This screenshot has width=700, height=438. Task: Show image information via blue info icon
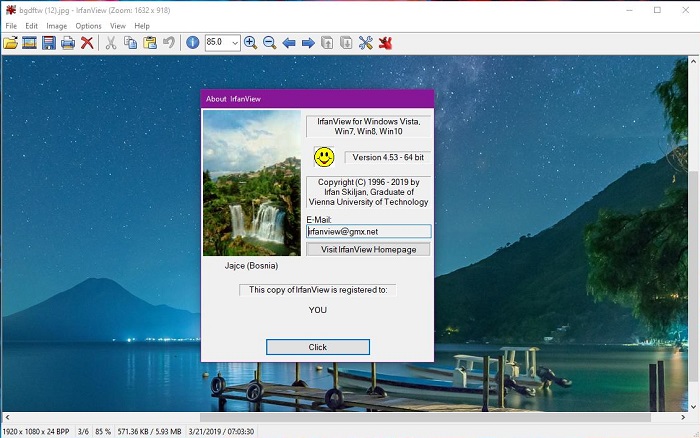click(x=192, y=43)
